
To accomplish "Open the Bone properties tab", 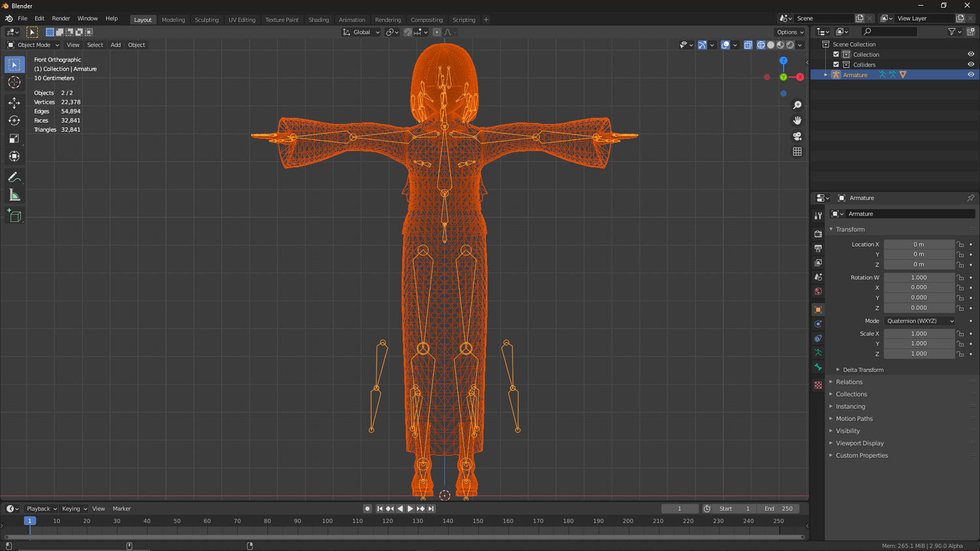I will (818, 367).
